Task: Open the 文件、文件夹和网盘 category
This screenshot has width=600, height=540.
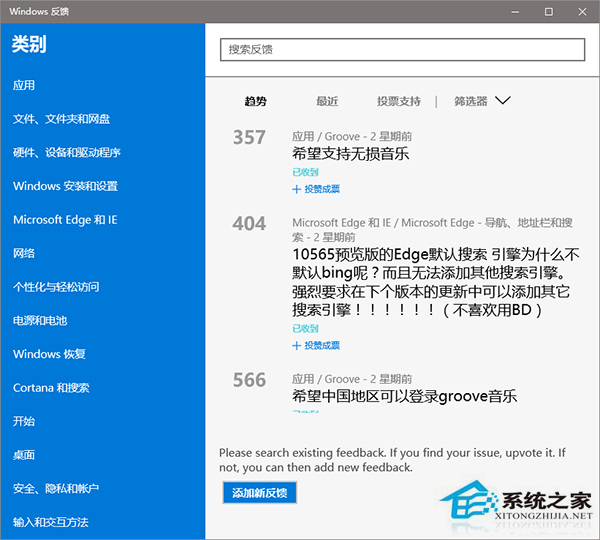Action: point(61,119)
